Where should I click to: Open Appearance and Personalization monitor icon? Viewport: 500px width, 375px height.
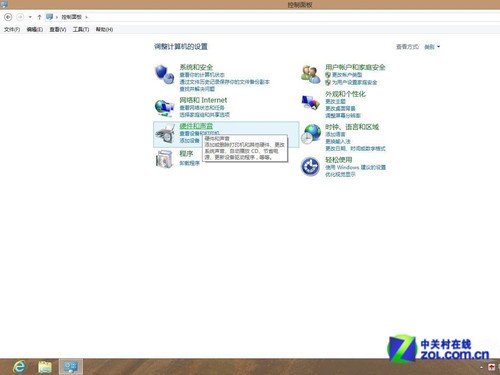311,103
